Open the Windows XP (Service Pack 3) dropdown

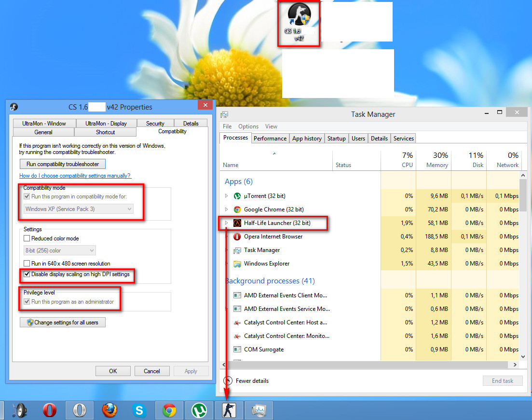pos(78,209)
